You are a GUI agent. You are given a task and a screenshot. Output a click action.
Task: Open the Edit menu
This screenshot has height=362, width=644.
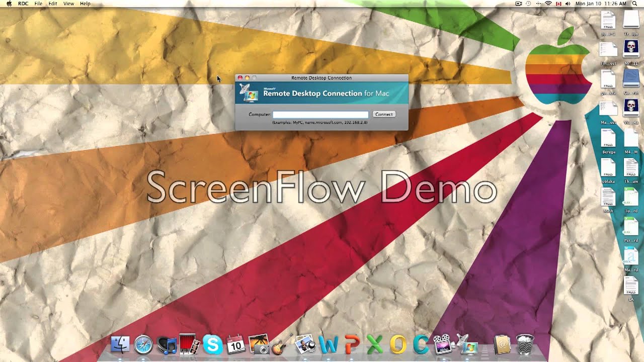tap(53, 4)
